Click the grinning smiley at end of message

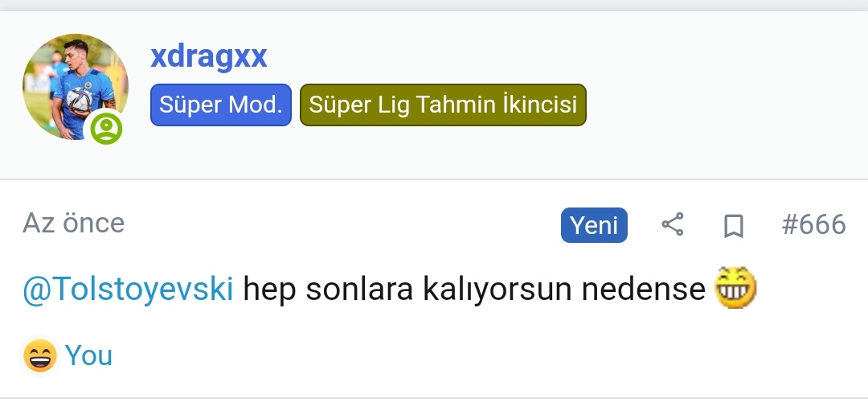click(x=736, y=289)
